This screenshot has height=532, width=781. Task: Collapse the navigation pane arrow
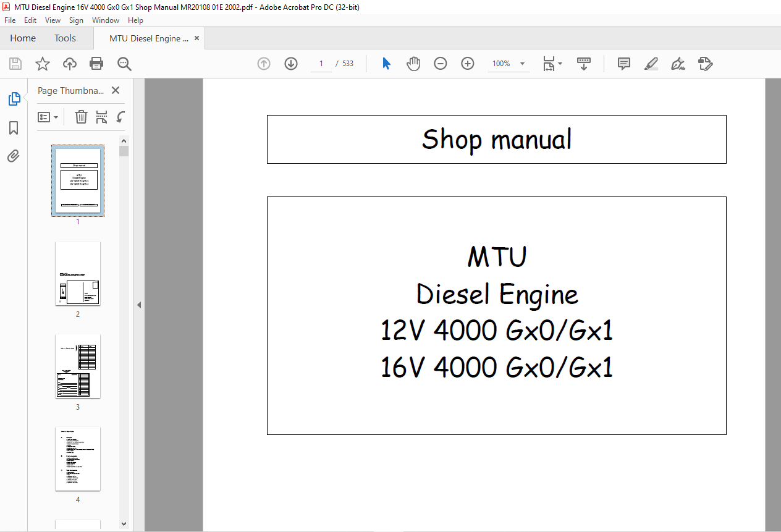pyautogui.click(x=139, y=305)
